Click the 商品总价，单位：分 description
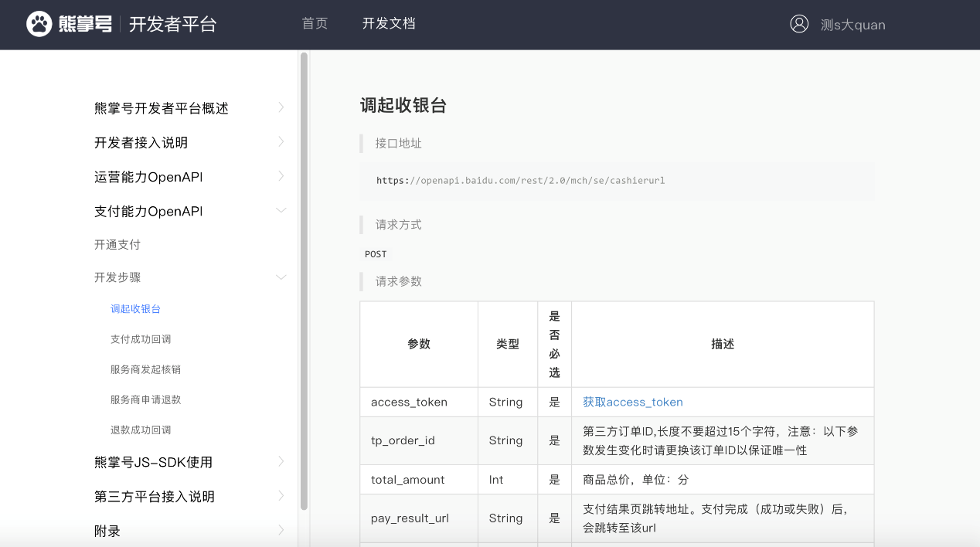980x547 pixels. [x=635, y=480]
